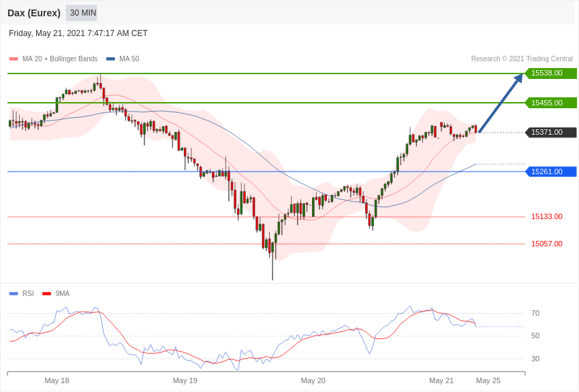Click the 9MA legend label
Screen dimensions: 579x392
(x=63, y=293)
